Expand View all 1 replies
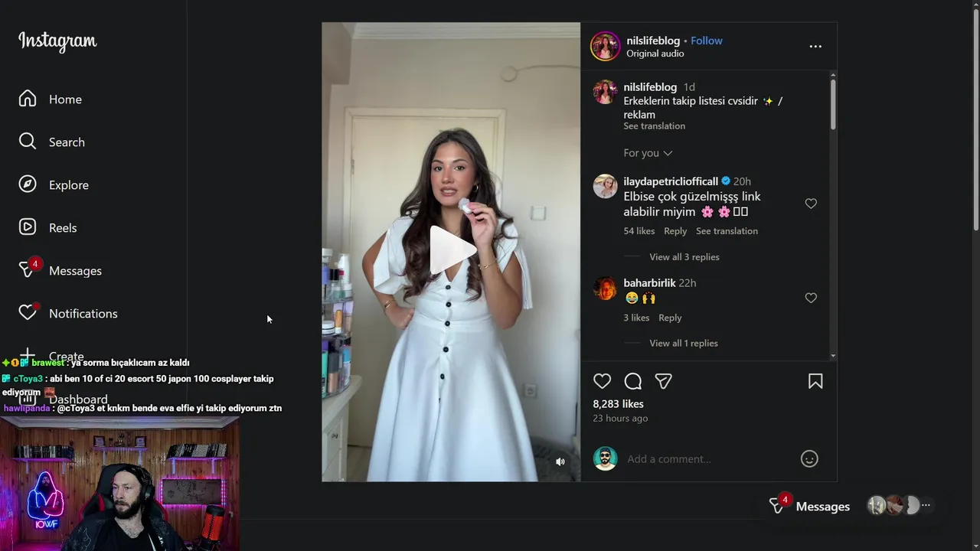Image resolution: width=980 pixels, height=551 pixels. point(684,344)
